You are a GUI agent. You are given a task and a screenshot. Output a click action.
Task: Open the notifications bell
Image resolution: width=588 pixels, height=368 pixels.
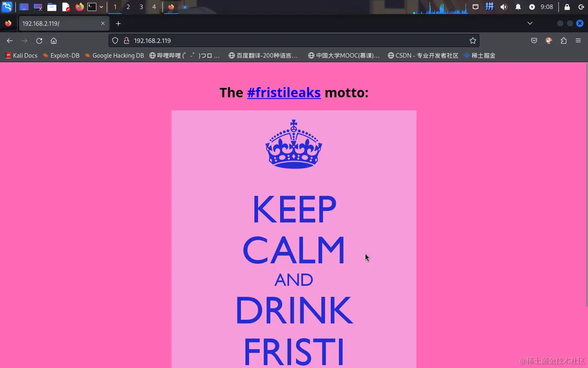point(518,7)
